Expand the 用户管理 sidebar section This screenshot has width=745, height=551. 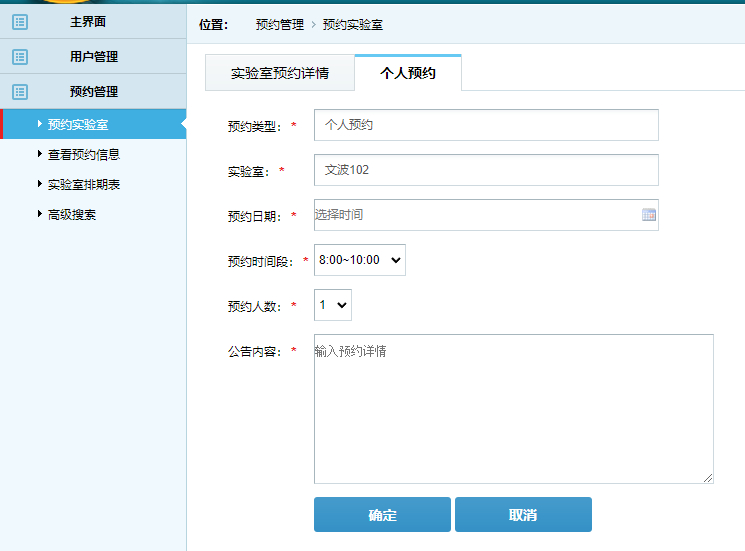click(93, 57)
